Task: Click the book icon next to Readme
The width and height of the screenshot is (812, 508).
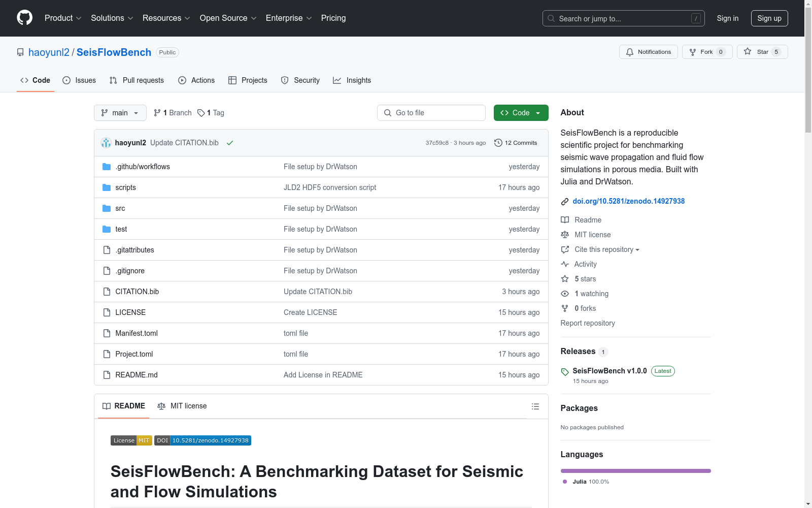Action: point(565,220)
